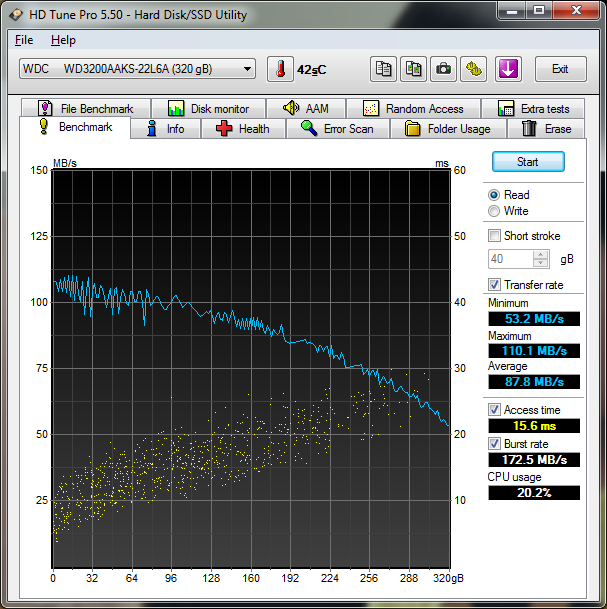The width and height of the screenshot is (607, 609).
Task: Click the thermometer temperature icon
Action: [280, 69]
